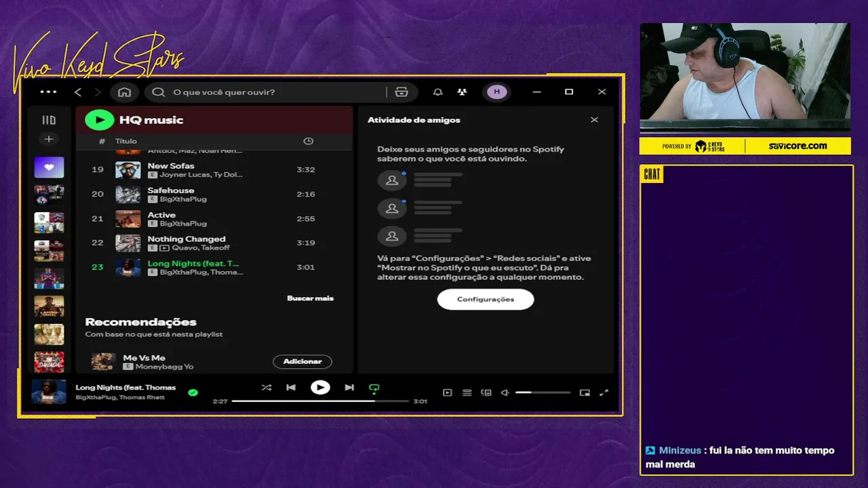Skip to next track

[349, 388]
